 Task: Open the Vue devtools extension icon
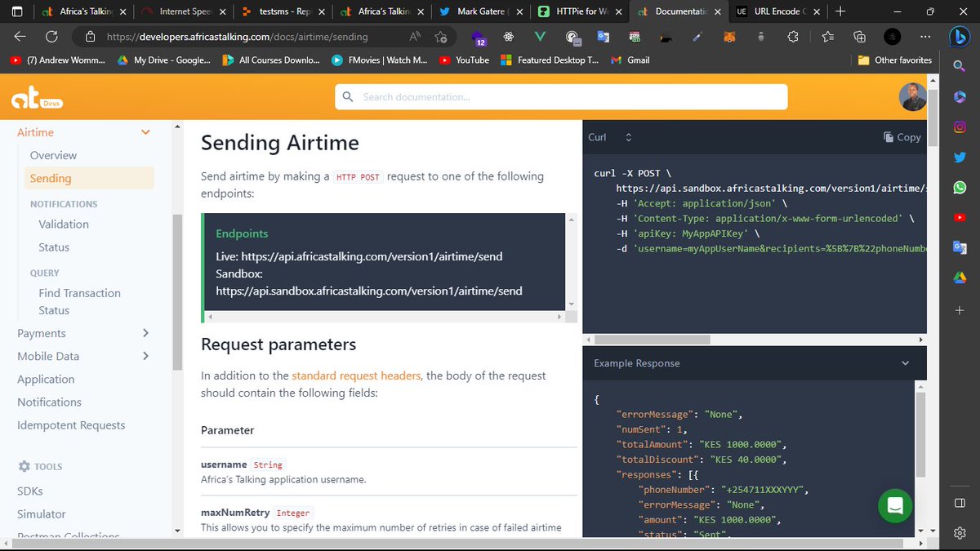[x=539, y=37]
